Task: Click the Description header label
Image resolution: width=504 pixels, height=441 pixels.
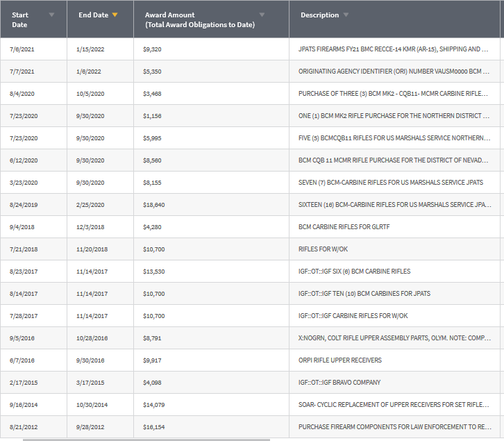Action: tap(319, 15)
